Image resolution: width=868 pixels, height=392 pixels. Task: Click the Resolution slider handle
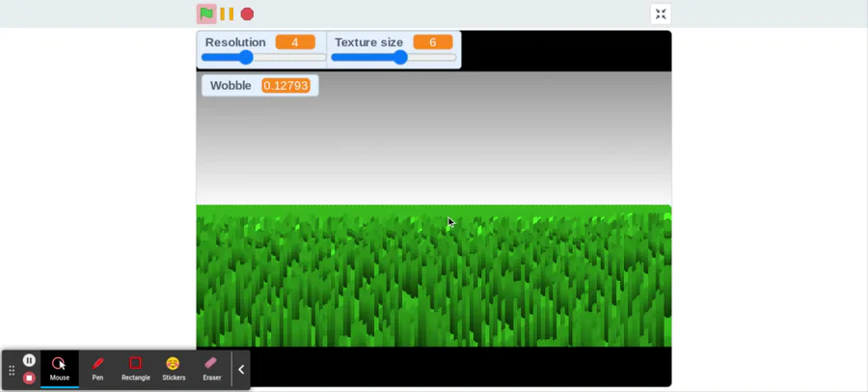point(246,57)
